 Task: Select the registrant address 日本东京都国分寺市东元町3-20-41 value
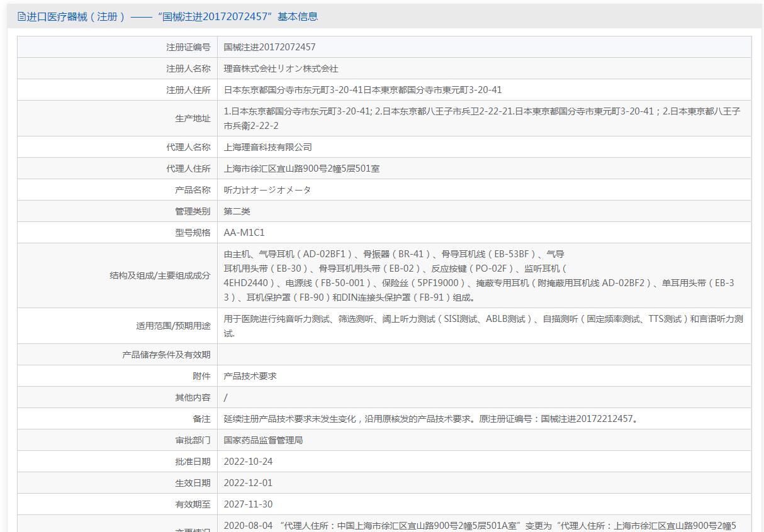click(363, 90)
